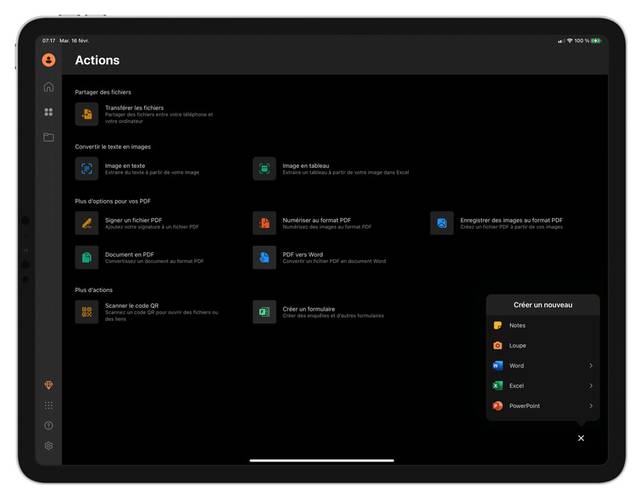Expand the Excel submenu chevron
643x500 pixels.
(x=591, y=386)
